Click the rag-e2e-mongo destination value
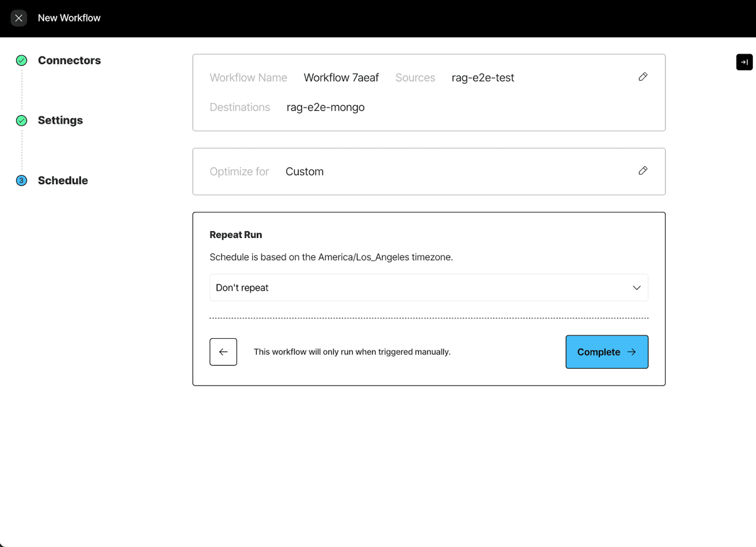 (325, 107)
